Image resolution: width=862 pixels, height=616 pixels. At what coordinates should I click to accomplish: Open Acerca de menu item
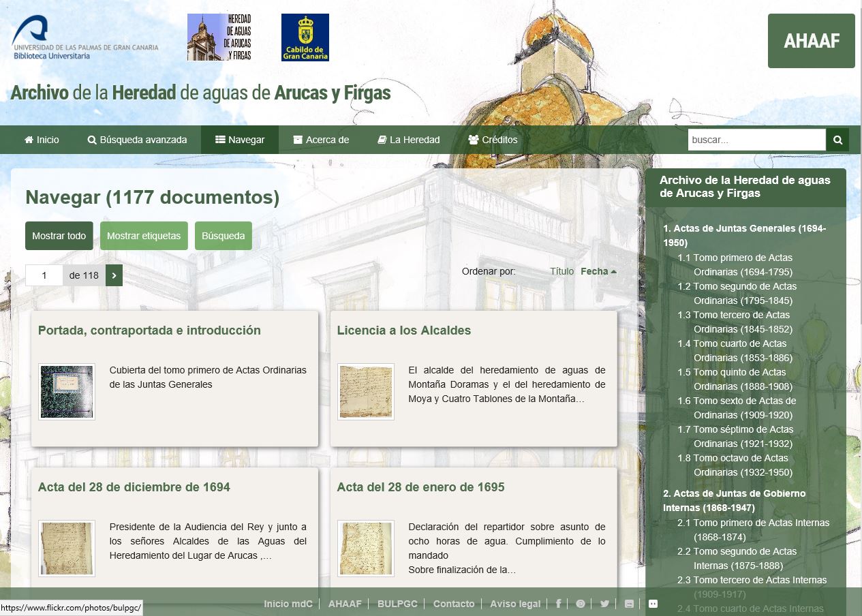click(321, 140)
